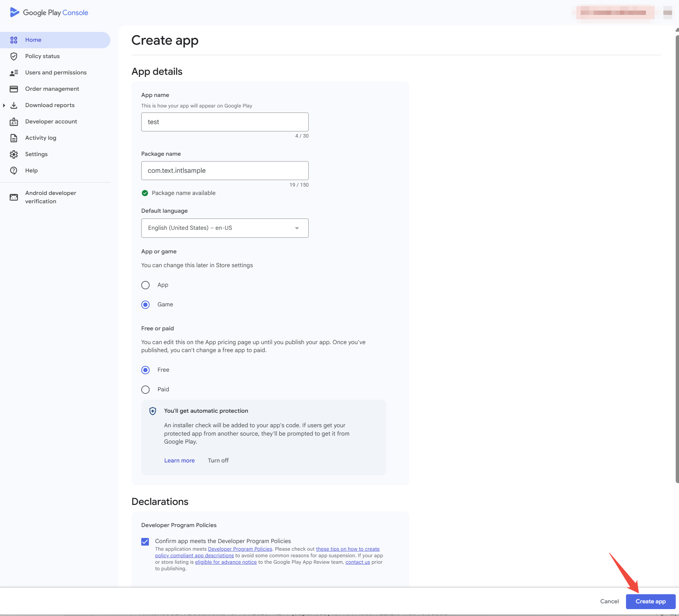
Task: Uncheck the Developer Program Policies confirmation
Action: (145, 541)
